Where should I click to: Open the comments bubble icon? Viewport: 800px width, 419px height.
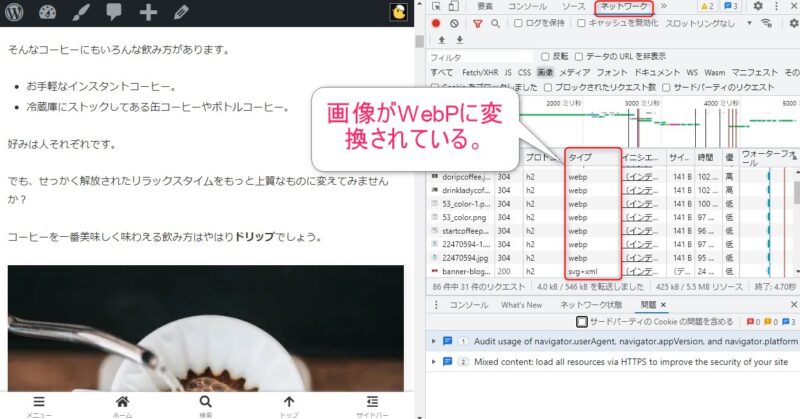tap(114, 12)
